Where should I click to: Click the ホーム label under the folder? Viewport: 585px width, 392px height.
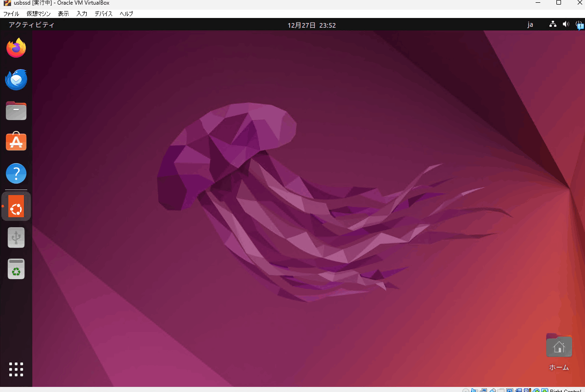click(x=559, y=368)
